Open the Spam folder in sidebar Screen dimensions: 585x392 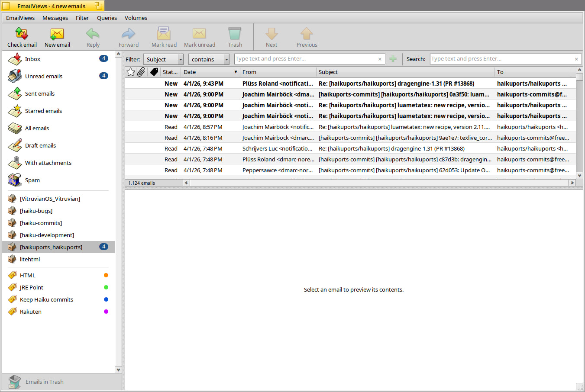pyautogui.click(x=32, y=180)
